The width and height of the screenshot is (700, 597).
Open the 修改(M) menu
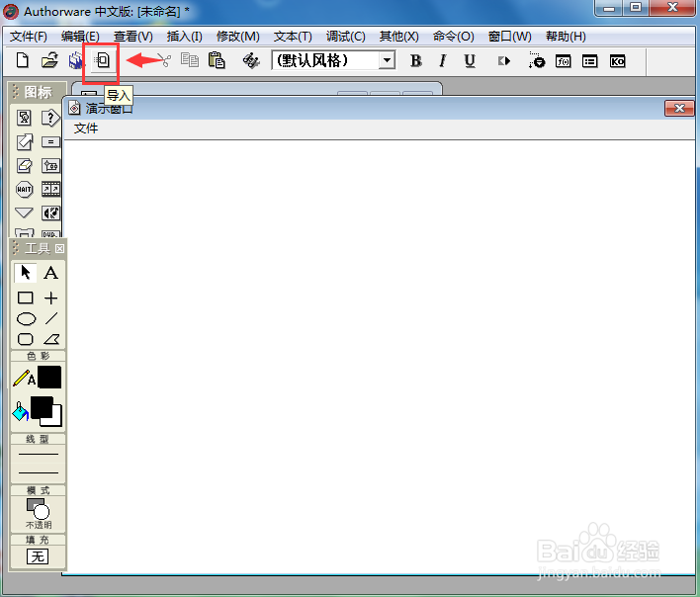pyautogui.click(x=238, y=37)
